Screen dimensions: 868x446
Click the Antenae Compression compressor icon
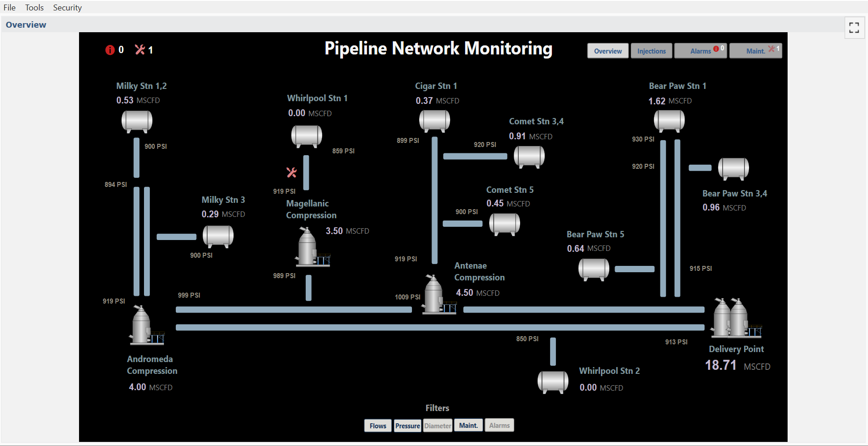point(433,295)
